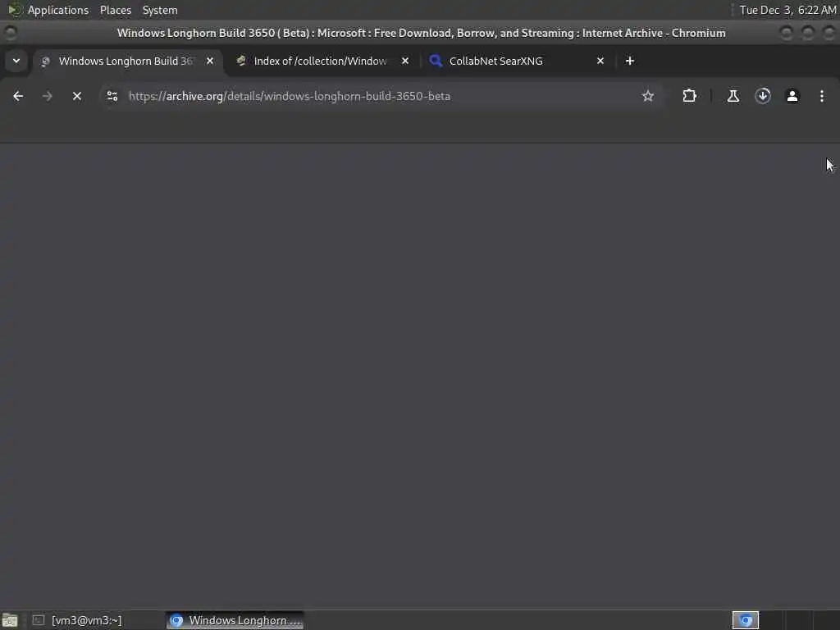Click the show desktop icon in taskbar
The height and width of the screenshot is (630, 840).
[10, 620]
